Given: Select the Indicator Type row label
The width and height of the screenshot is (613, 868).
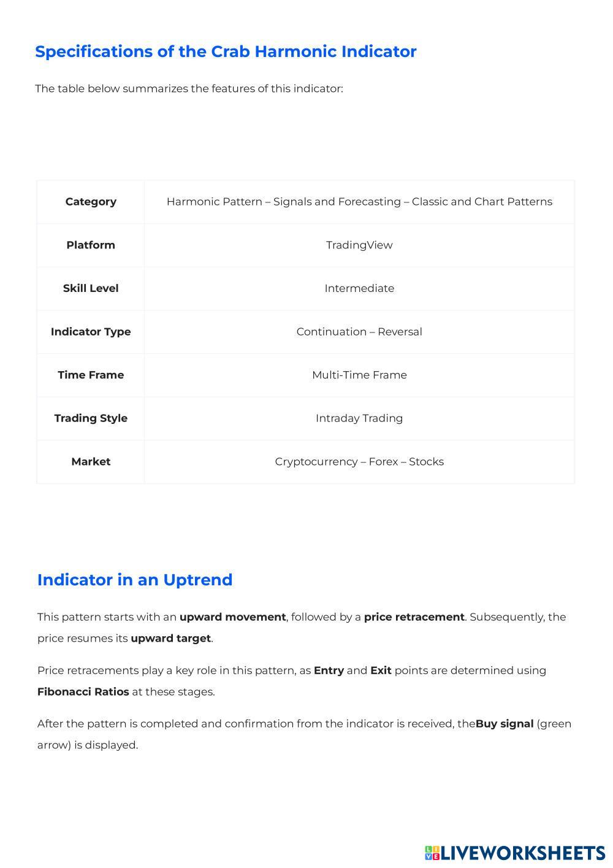Looking at the screenshot, I should (91, 332).
